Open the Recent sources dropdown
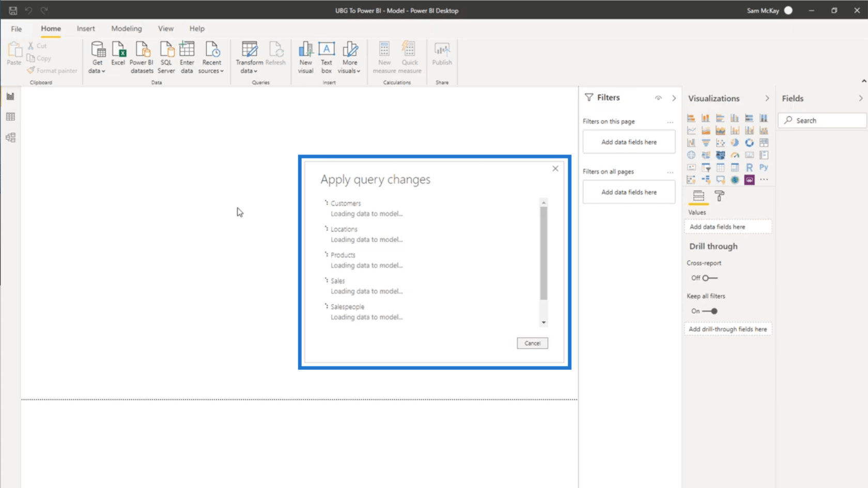Screen dimensions: 868x488 [x=211, y=57]
